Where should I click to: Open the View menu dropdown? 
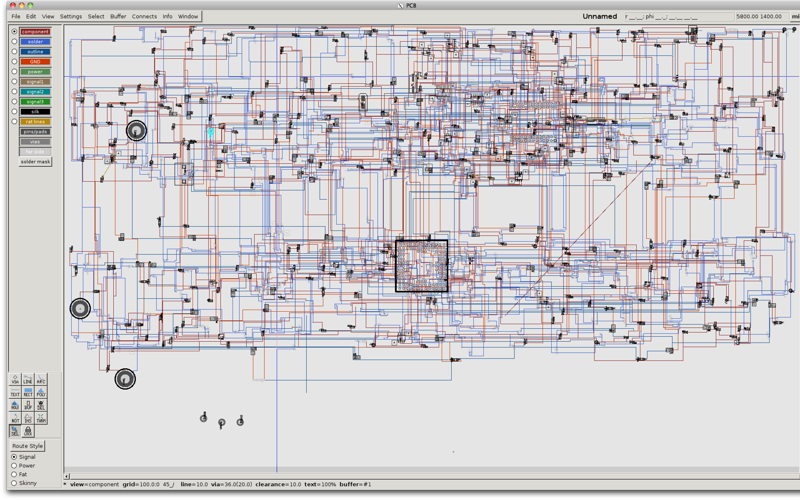48,16
